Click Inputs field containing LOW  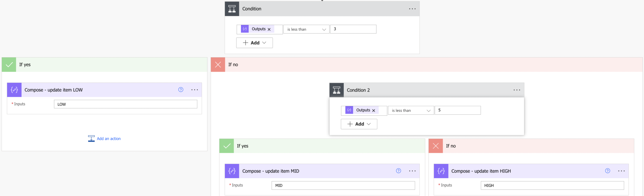point(125,104)
